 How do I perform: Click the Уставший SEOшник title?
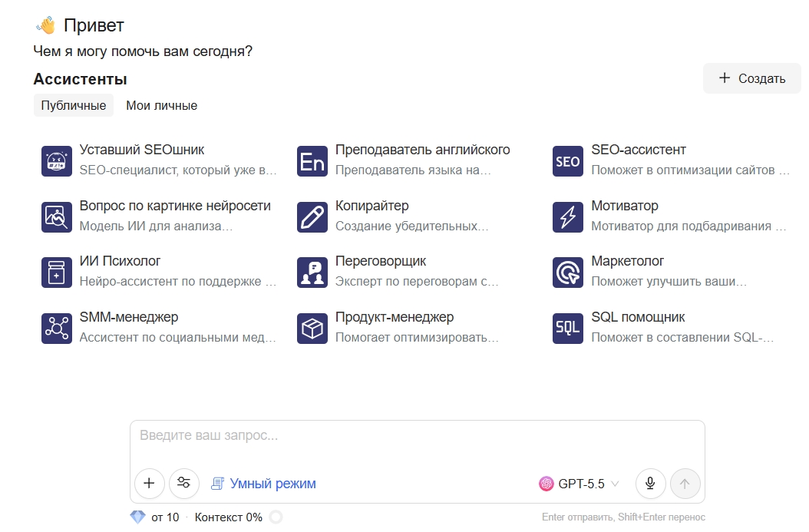tap(142, 150)
